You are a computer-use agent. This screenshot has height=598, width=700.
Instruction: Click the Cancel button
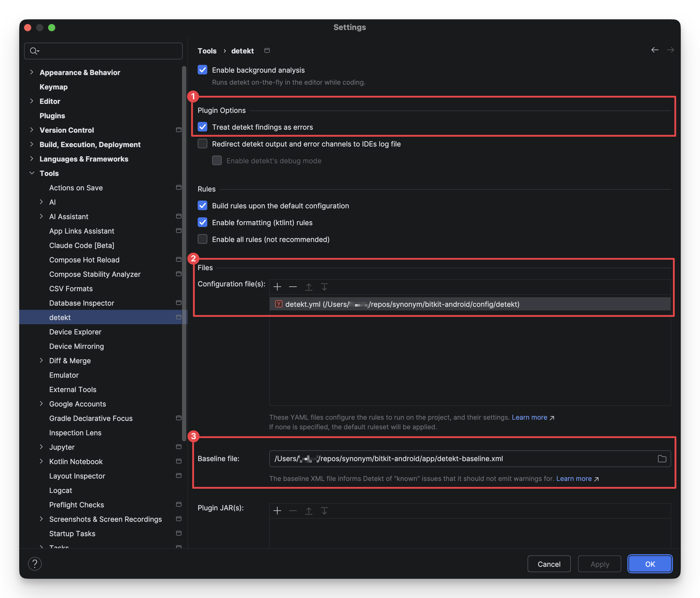(x=549, y=564)
